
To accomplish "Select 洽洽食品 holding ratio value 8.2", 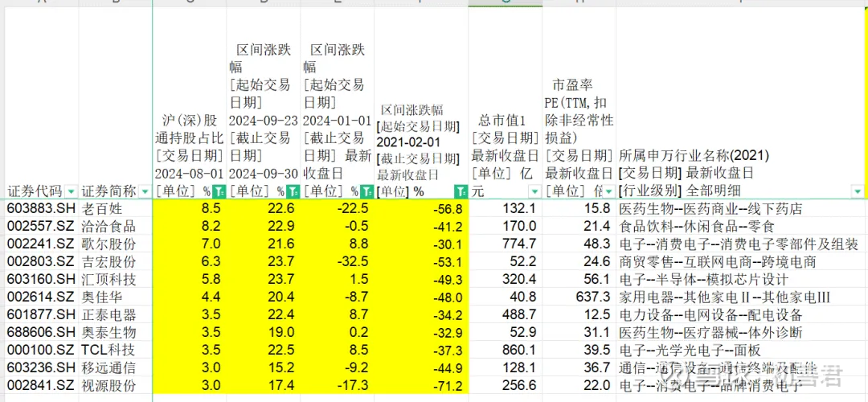I will pyautogui.click(x=212, y=227).
